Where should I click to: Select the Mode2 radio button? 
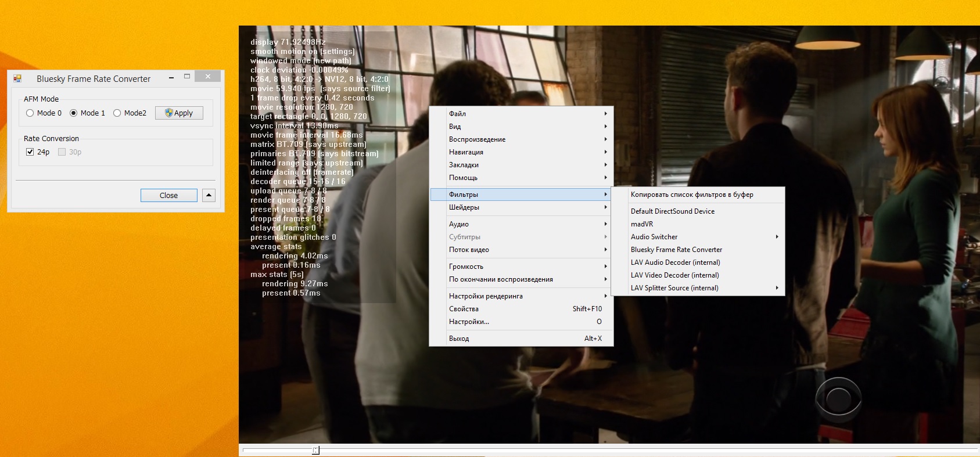(117, 113)
